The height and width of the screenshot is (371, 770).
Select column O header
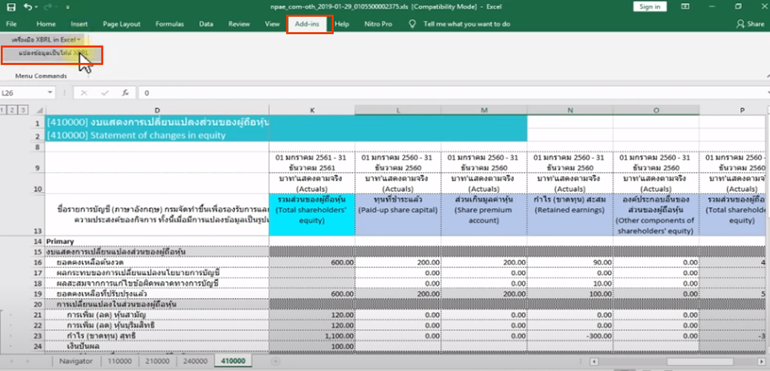click(656, 110)
